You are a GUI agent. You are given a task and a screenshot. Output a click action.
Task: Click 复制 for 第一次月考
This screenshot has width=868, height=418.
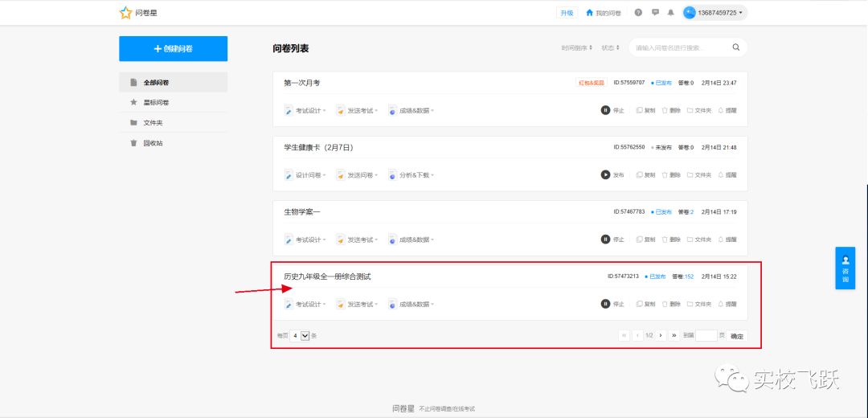click(x=645, y=110)
